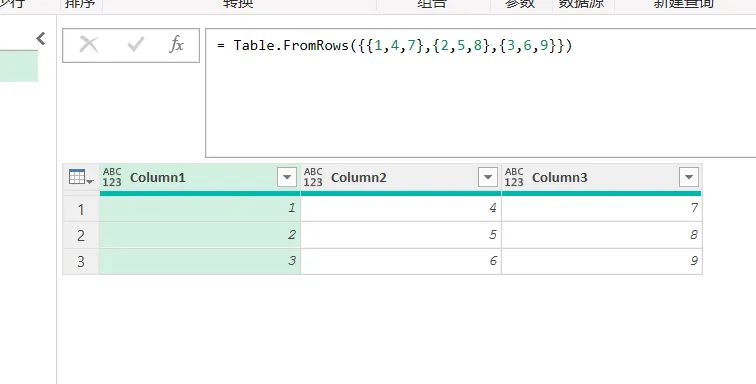Change Column2 data type ABC123 icon
This screenshot has height=384, width=756.
313,178
